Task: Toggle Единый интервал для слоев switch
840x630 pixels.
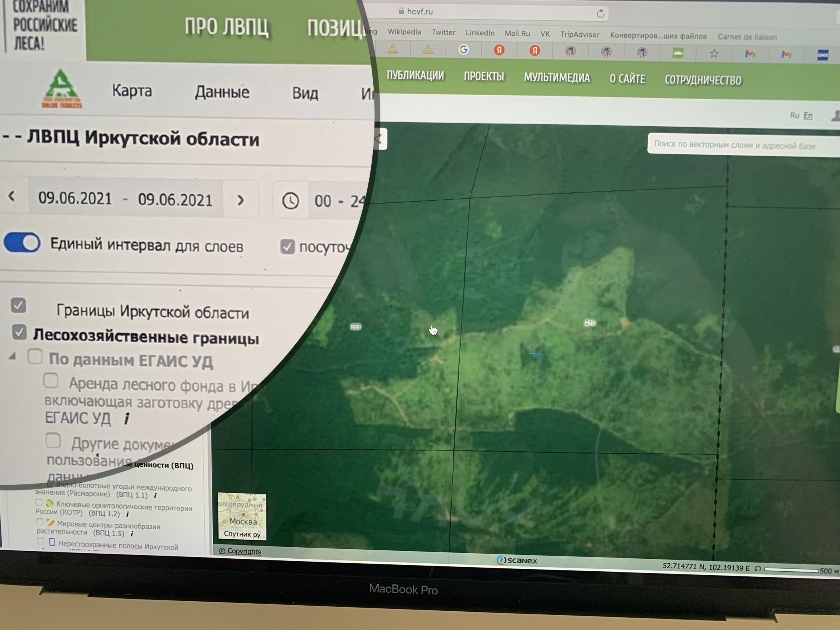Action: click(x=22, y=243)
